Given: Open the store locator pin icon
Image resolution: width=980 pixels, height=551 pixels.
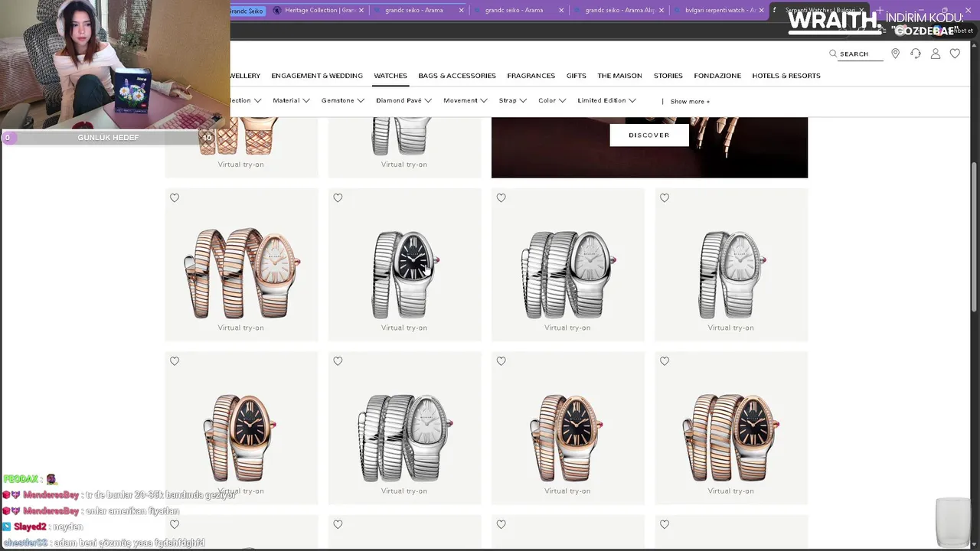Looking at the screenshot, I should pyautogui.click(x=895, y=54).
